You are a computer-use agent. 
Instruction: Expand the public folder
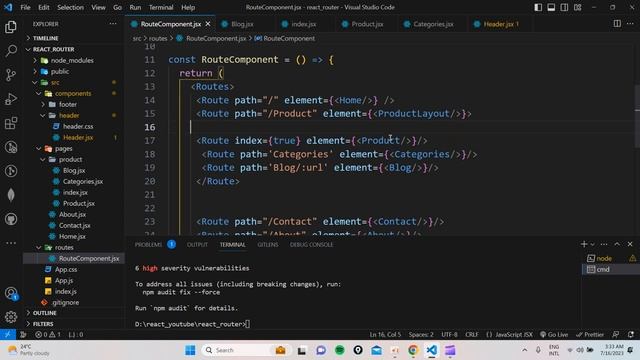point(60,71)
